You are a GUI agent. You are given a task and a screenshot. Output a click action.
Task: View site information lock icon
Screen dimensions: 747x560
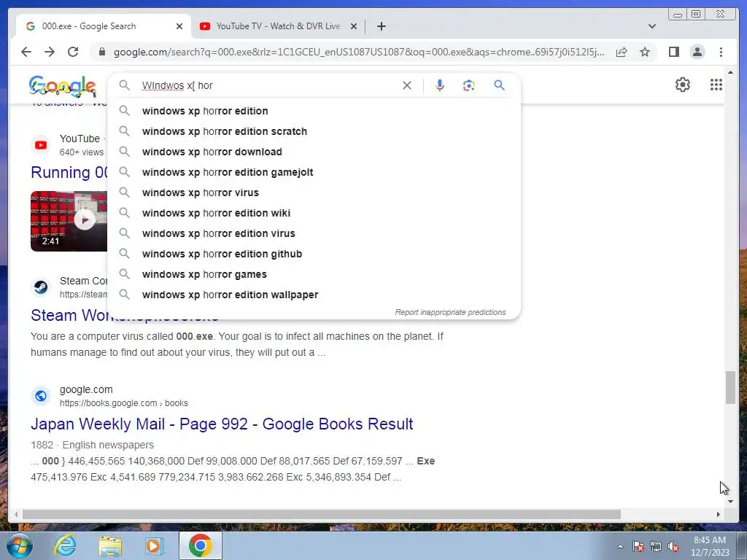tap(101, 52)
